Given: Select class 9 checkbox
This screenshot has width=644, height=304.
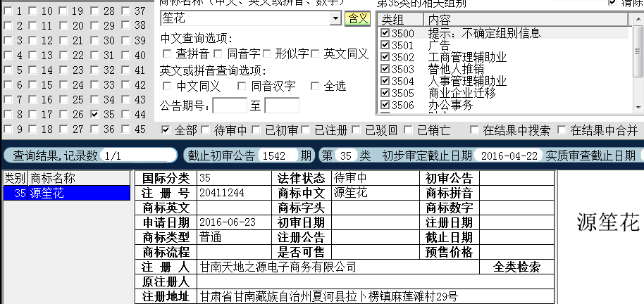Looking at the screenshot, I should pos(8,129).
